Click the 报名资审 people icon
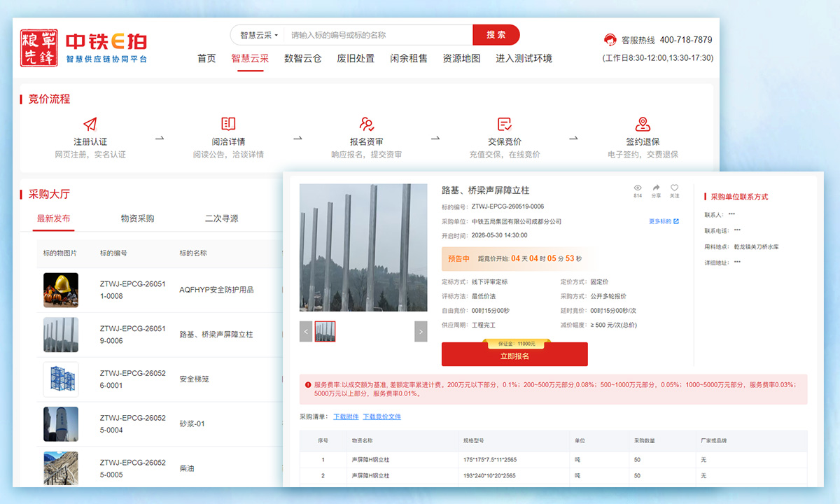Viewport: 840px width, 504px height. (367, 124)
